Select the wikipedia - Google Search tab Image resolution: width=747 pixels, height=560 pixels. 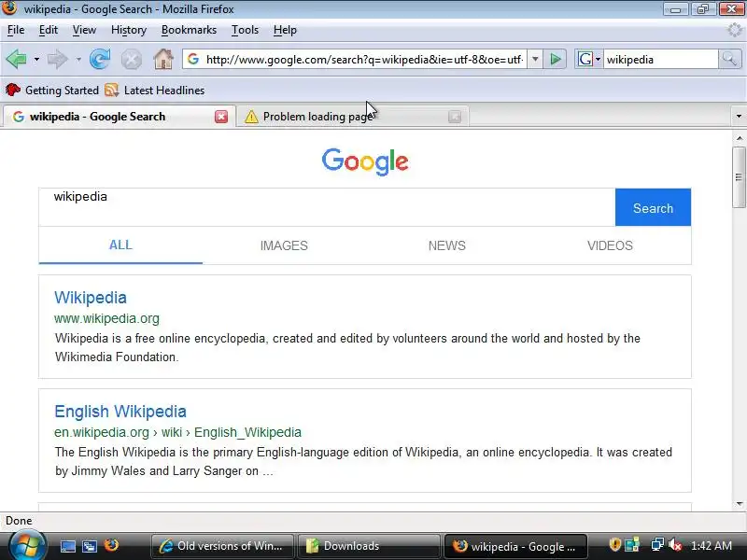[x=119, y=117]
